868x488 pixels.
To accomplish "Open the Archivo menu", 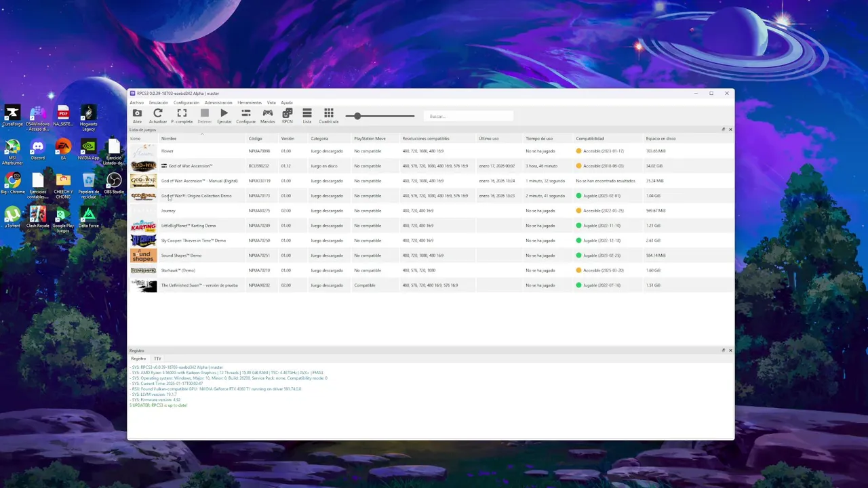I will [136, 102].
